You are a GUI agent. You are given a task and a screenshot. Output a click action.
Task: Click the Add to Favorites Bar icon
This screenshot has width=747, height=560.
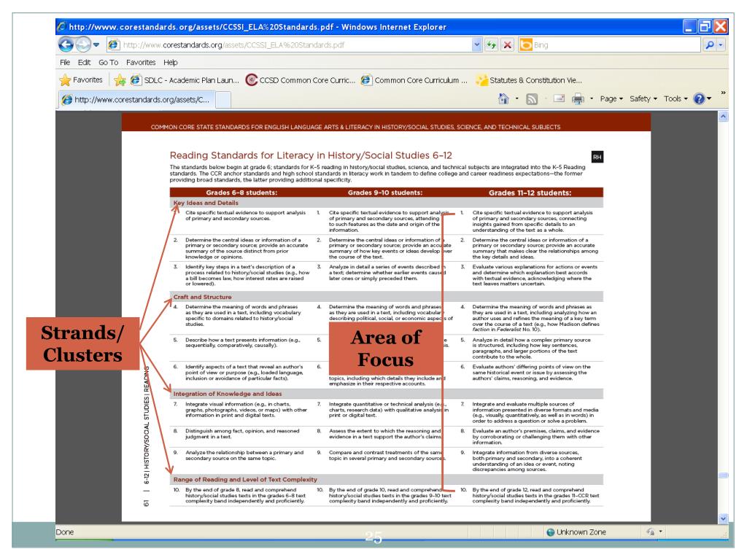120,80
